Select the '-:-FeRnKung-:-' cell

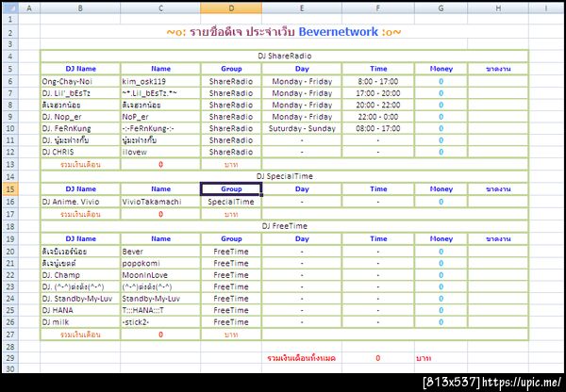(160, 128)
